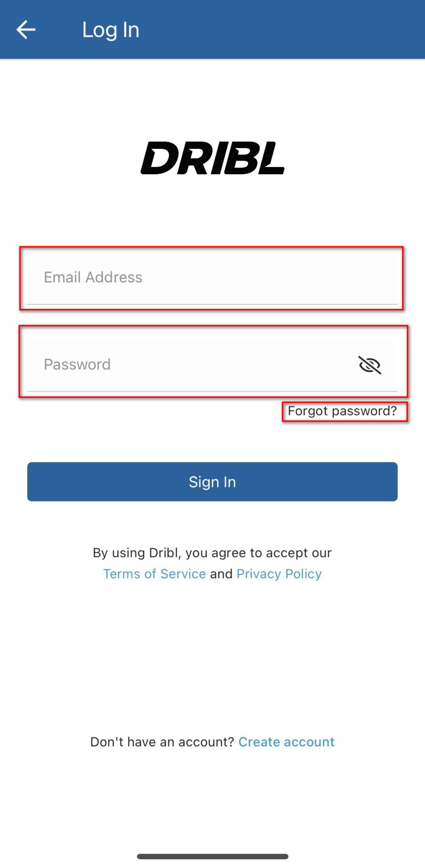
Task: Click the Log In header title
Action: pyautogui.click(x=111, y=29)
